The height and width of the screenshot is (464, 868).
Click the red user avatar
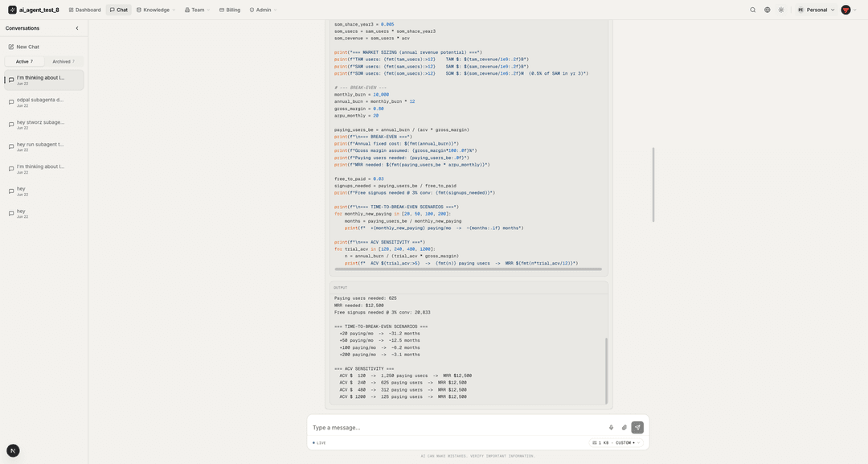point(845,10)
